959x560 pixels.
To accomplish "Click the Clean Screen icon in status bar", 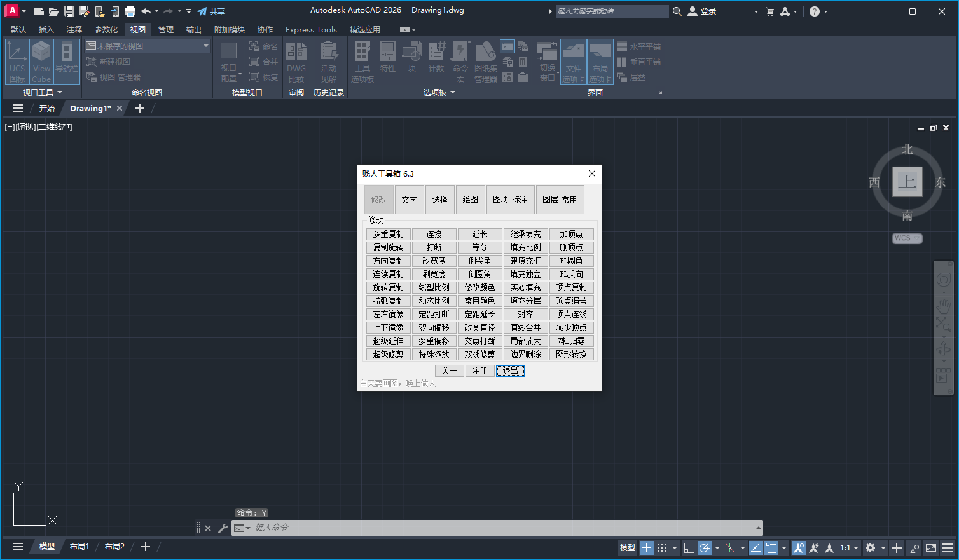I will [931, 547].
